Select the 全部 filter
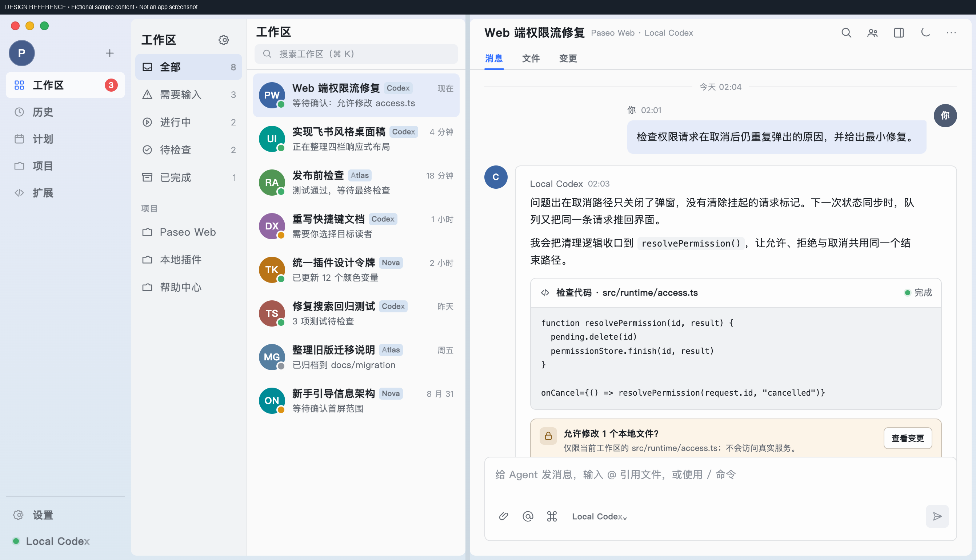Viewport: 976px width, 560px height. pos(188,67)
